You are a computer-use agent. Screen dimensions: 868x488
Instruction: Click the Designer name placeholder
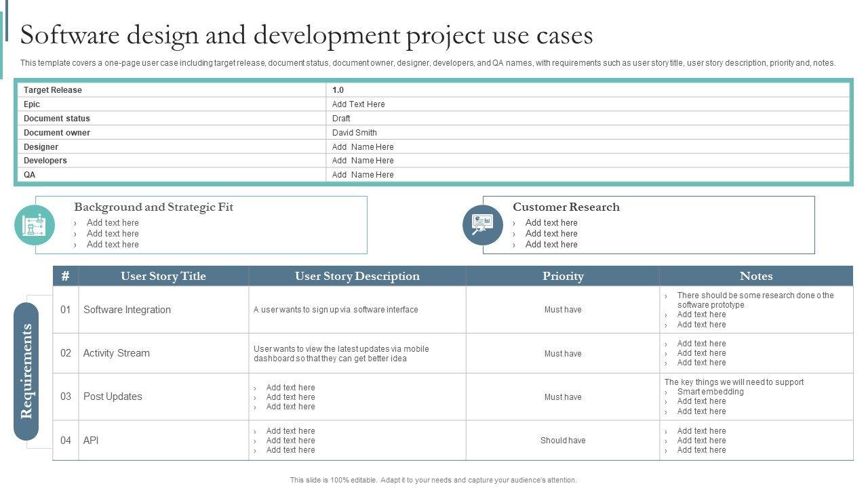[x=363, y=147]
